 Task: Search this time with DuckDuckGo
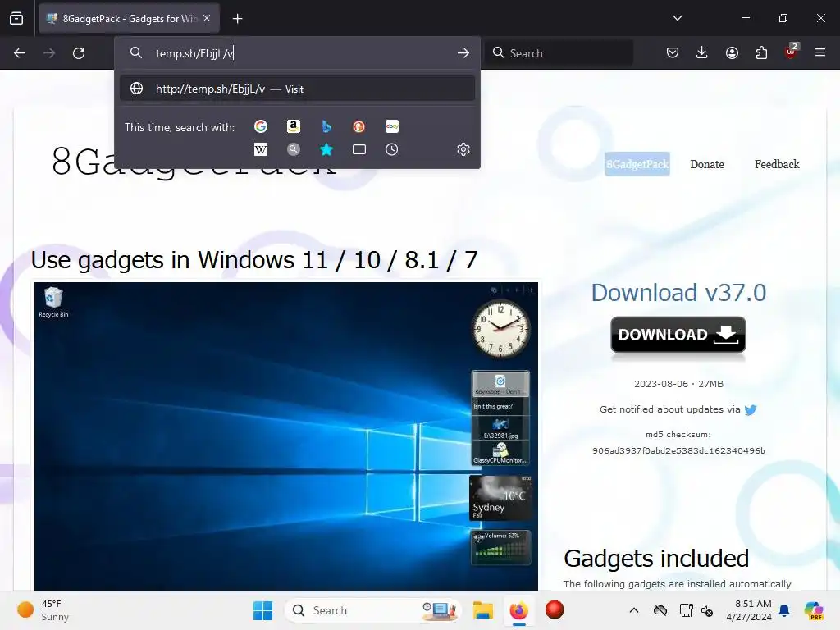[x=359, y=126]
